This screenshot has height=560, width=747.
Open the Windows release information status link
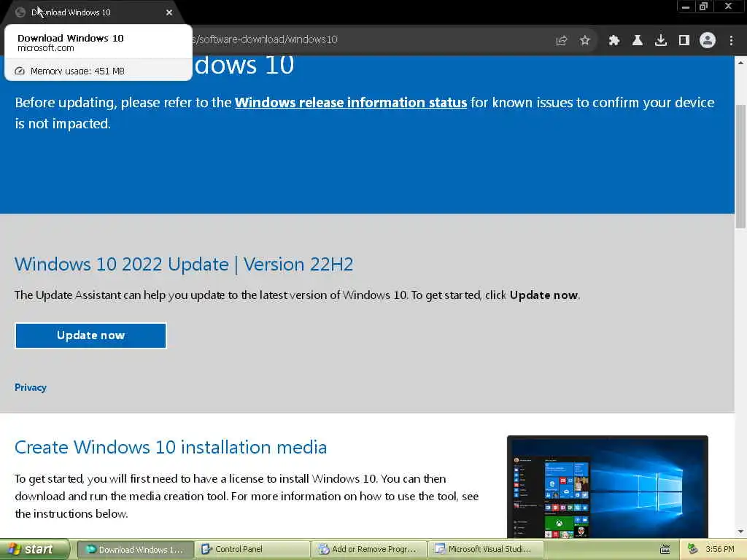click(x=351, y=102)
